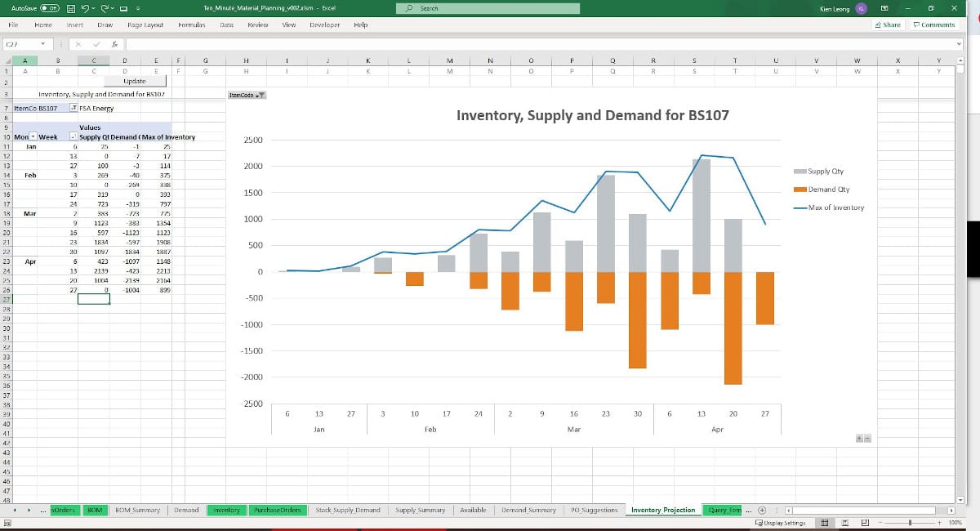The height and width of the screenshot is (531, 980).
Task: Undo the last action
Action: coord(86,8)
